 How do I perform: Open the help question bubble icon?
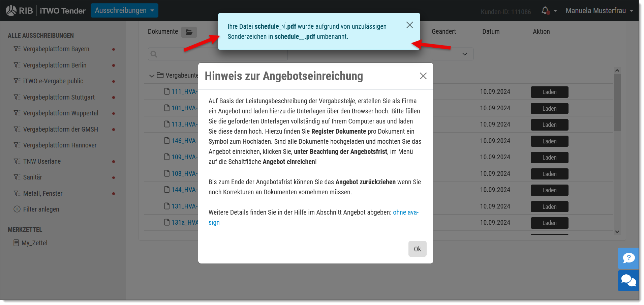pos(628,258)
